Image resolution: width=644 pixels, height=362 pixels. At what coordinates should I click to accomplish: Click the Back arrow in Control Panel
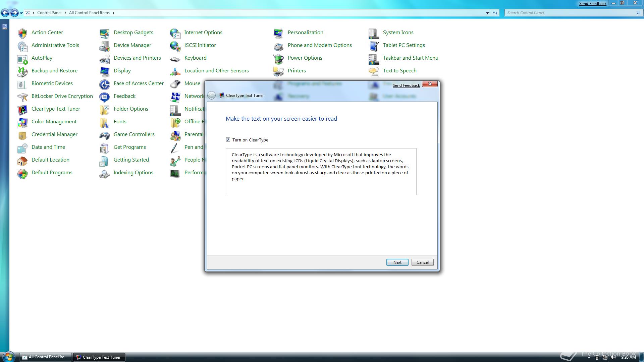5,13
